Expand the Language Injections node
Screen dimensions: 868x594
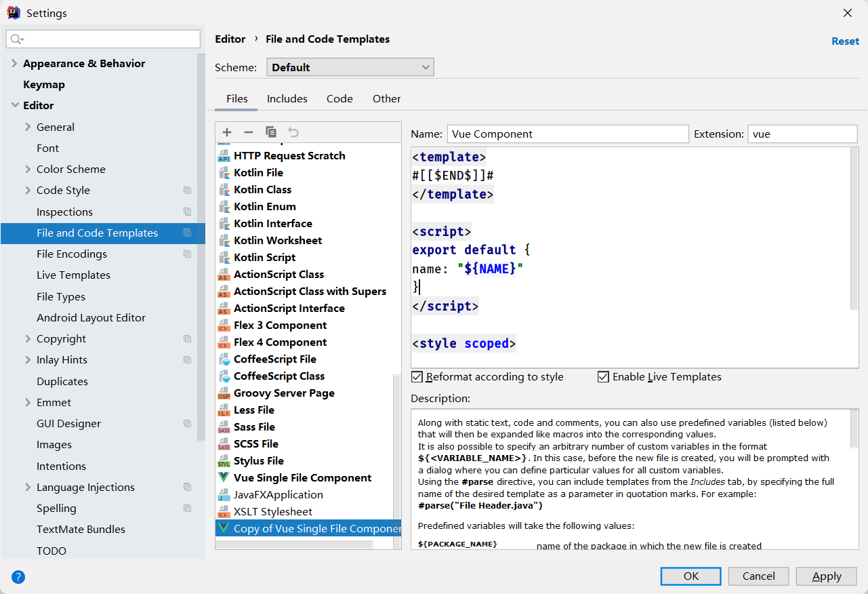[x=28, y=487]
